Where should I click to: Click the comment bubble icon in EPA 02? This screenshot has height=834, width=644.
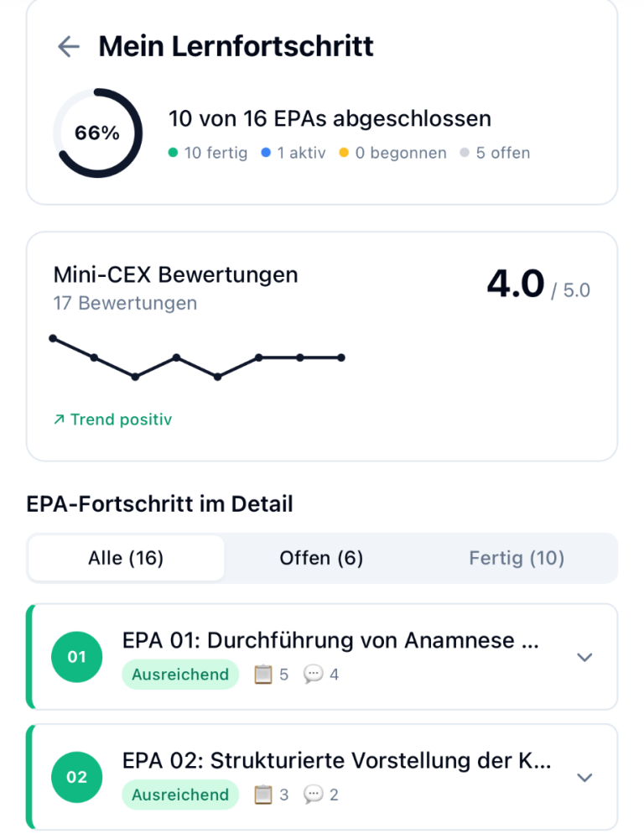[x=314, y=795]
